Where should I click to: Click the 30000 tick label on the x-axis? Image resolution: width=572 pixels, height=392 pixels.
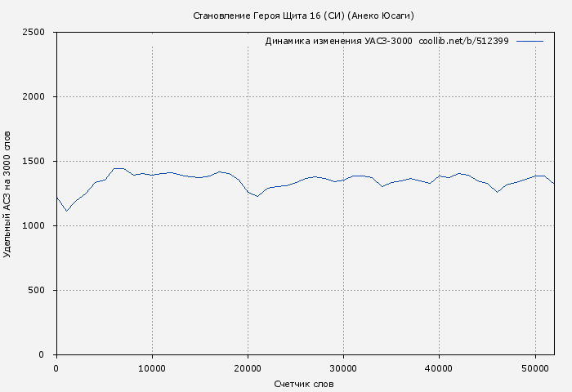pyautogui.click(x=343, y=368)
